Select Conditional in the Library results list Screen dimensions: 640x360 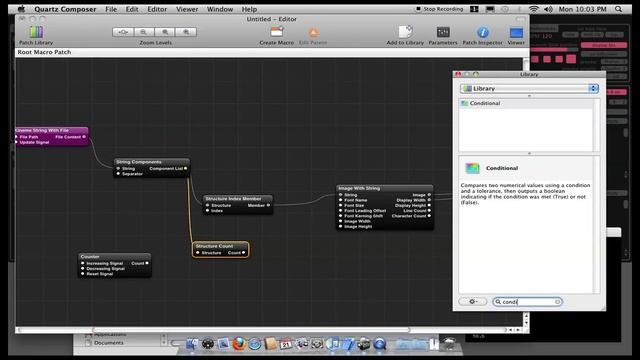tap(527, 103)
